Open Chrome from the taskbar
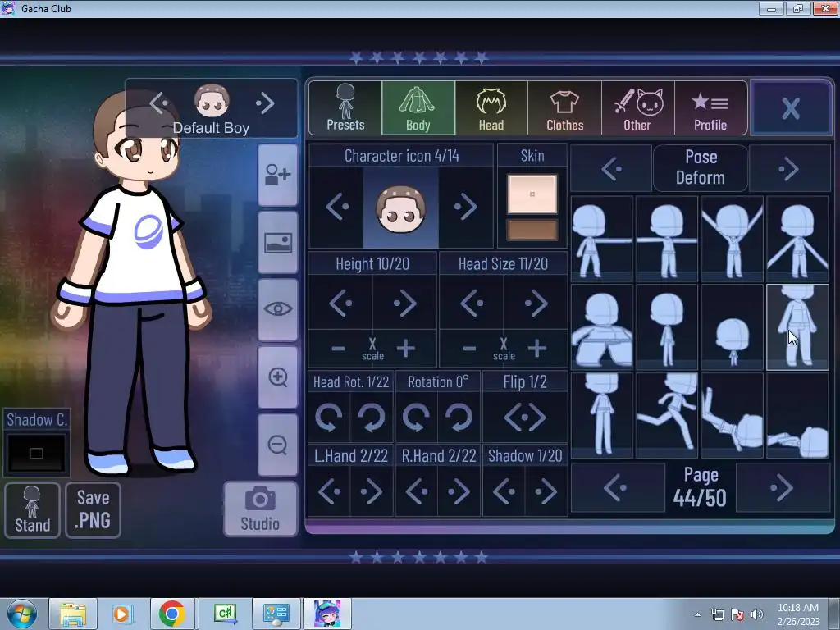 (172, 614)
